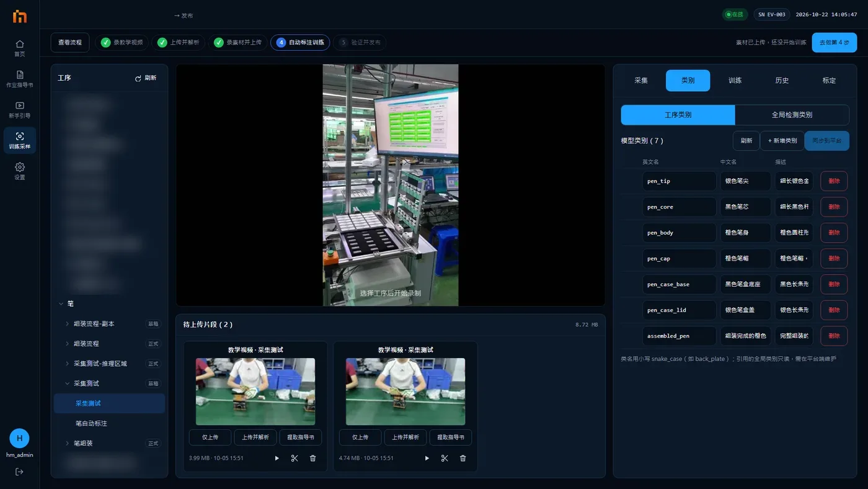Click step 4 自动标注训练 in workflow
Screen dimensions: 868x489
tap(300, 42)
